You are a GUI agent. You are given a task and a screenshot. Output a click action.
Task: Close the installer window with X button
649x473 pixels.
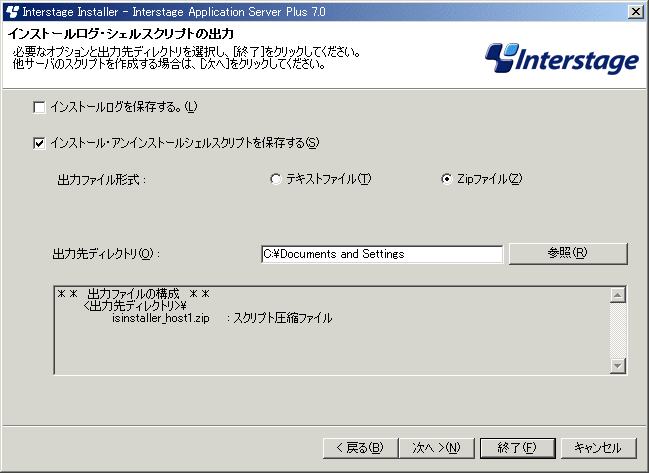635,12
